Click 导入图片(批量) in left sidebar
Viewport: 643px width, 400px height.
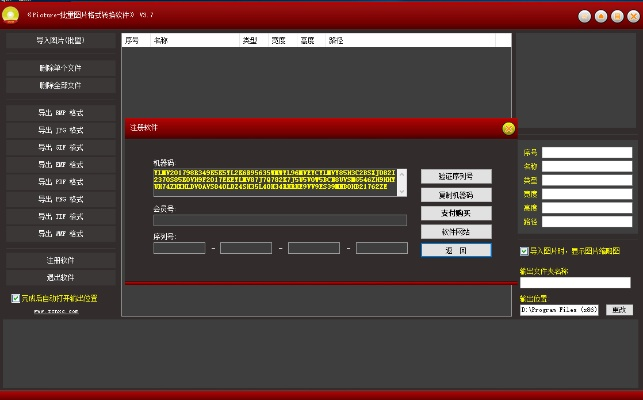click(x=60, y=41)
